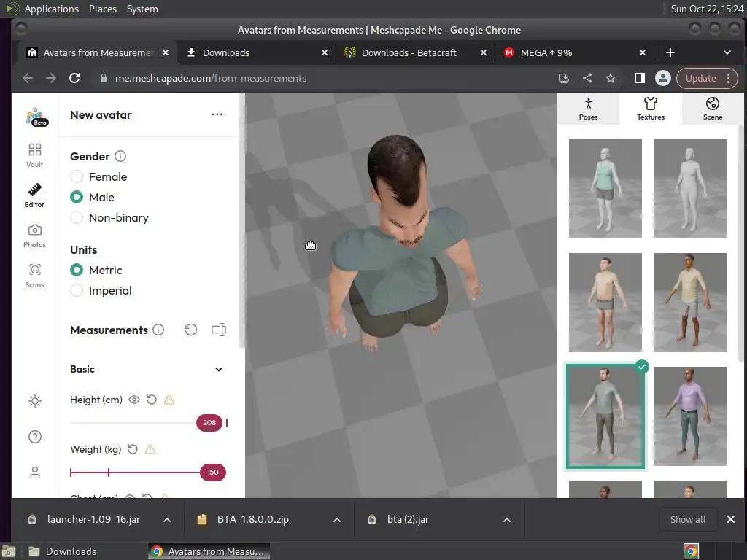Toggle the light/dark theme sun icon
This screenshot has height=560, width=747.
click(x=35, y=401)
